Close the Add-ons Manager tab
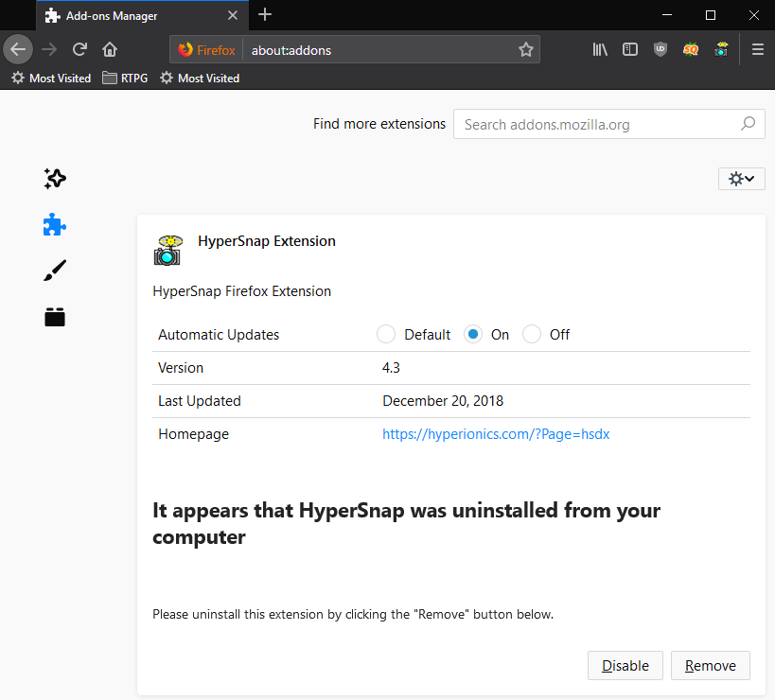775x700 pixels. tap(232, 15)
